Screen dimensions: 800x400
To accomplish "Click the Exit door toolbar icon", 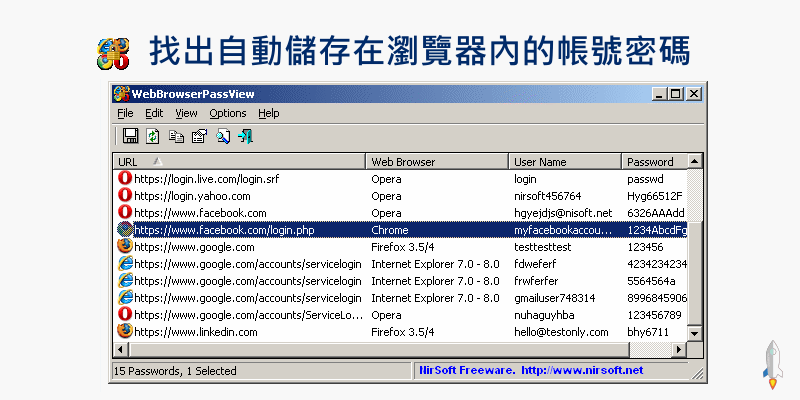I will tap(245, 136).
